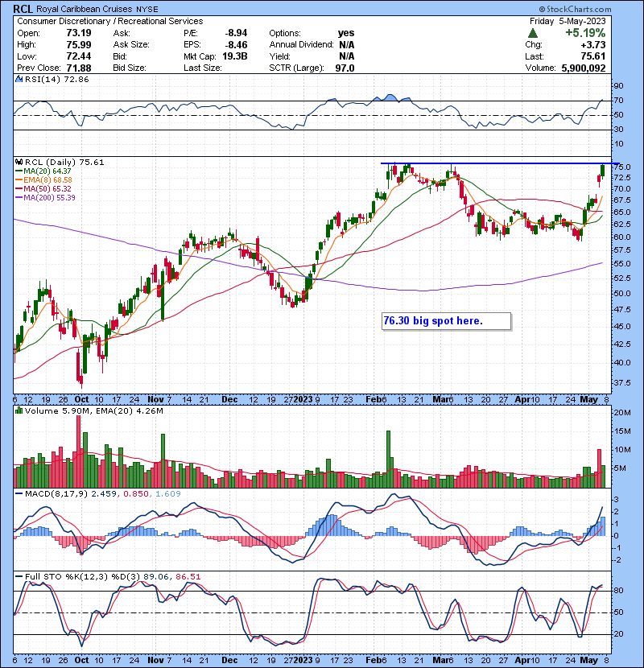Click the Options value 'yes'

[x=346, y=33]
